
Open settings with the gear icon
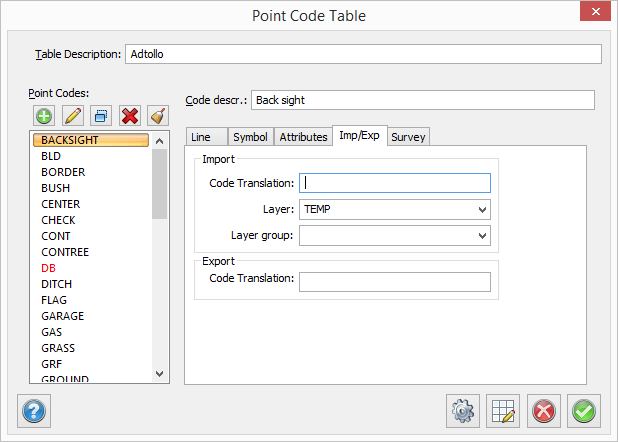(462, 410)
